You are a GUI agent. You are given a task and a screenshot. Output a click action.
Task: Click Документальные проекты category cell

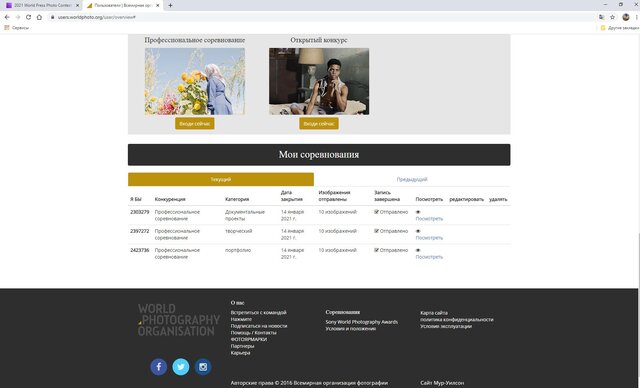[x=245, y=215]
